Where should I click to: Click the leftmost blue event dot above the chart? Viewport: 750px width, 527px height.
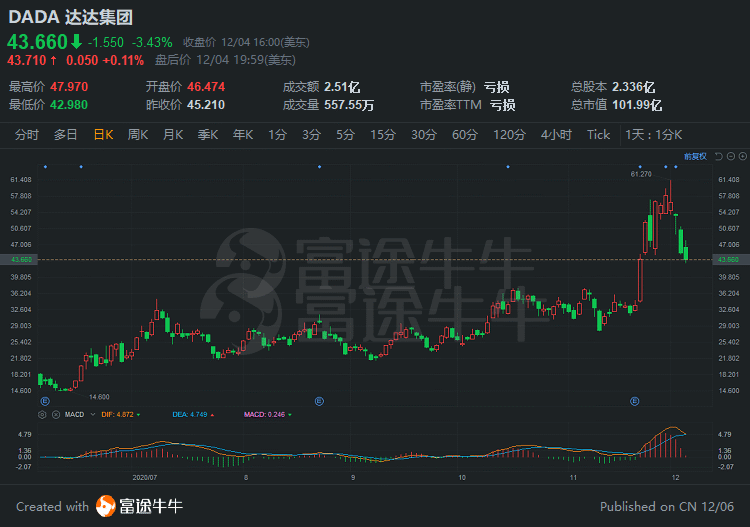tap(45, 166)
